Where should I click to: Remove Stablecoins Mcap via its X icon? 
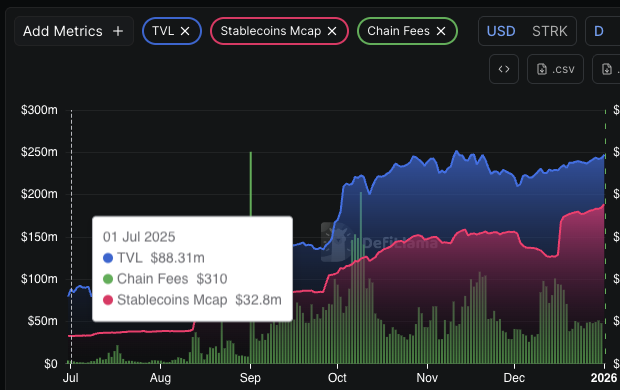point(332,31)
